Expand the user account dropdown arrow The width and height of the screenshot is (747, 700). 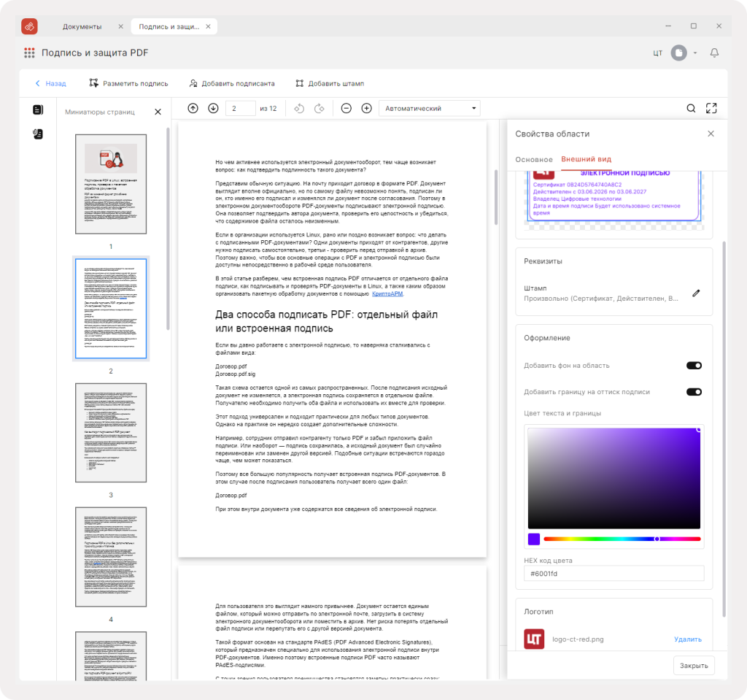click(695, 53)
